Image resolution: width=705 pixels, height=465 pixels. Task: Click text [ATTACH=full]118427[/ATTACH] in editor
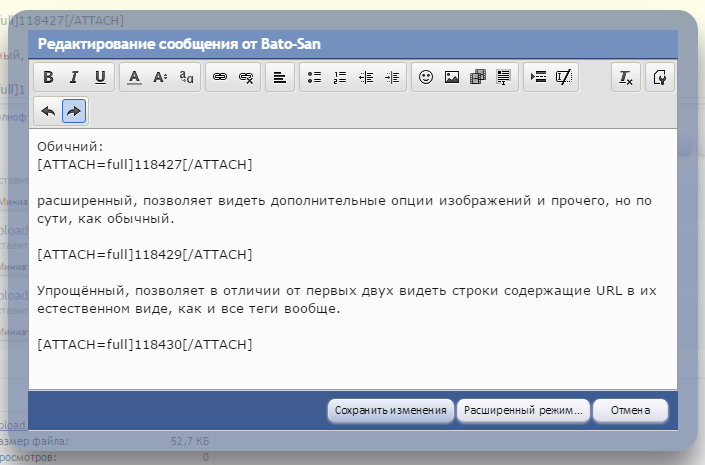pyautogui.click(x=145, y=165)
